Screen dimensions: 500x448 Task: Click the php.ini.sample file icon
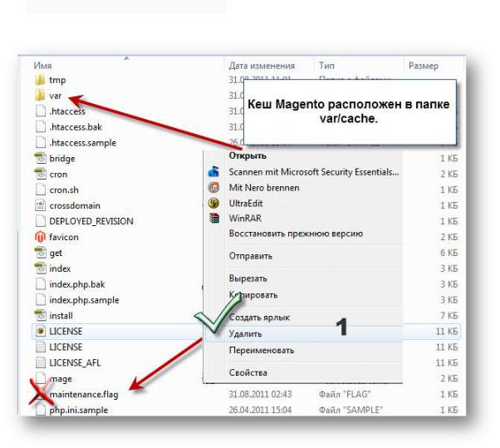pos(41,410)
